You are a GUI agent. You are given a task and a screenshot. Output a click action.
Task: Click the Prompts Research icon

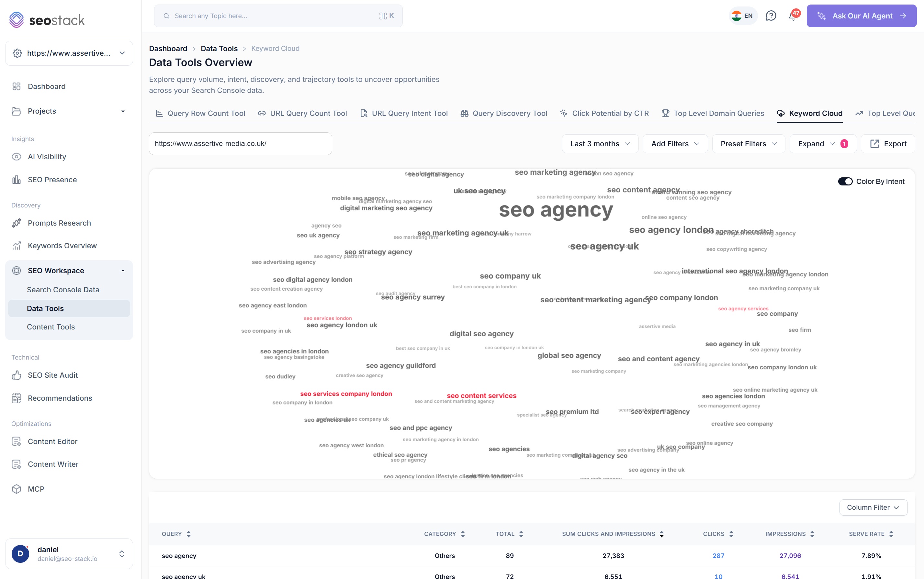(x=16, y=223)
